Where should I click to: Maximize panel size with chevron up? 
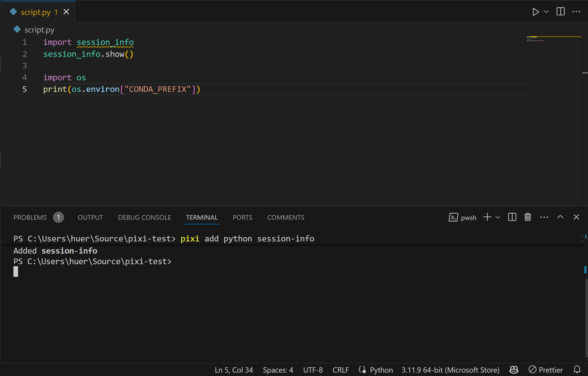coord(560,217)
